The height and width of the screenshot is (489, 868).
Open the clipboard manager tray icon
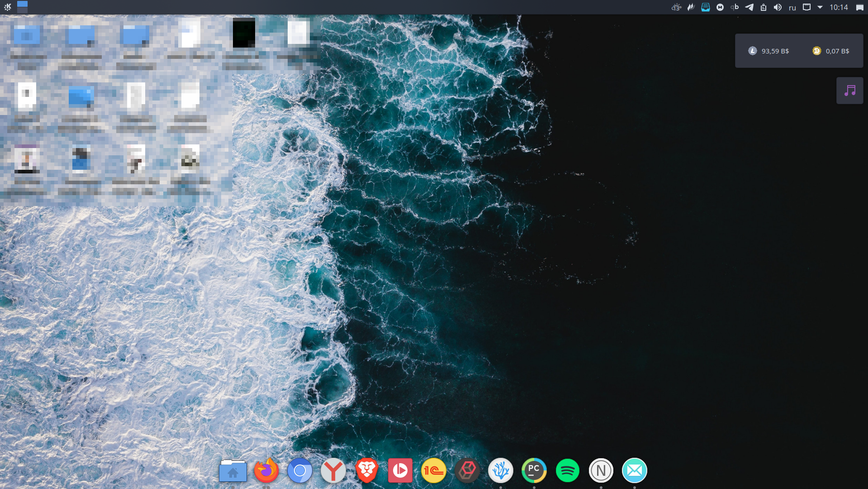pos(764,7)
